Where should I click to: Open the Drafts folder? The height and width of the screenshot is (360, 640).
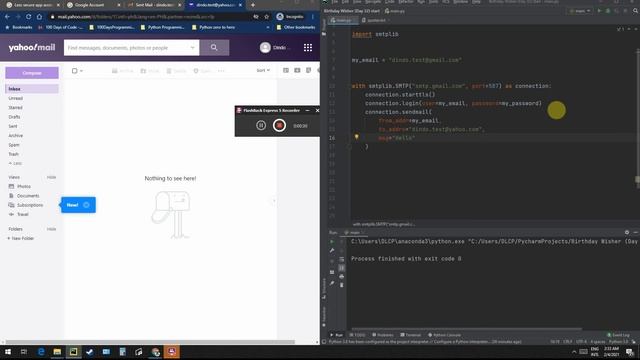point(14,117)
